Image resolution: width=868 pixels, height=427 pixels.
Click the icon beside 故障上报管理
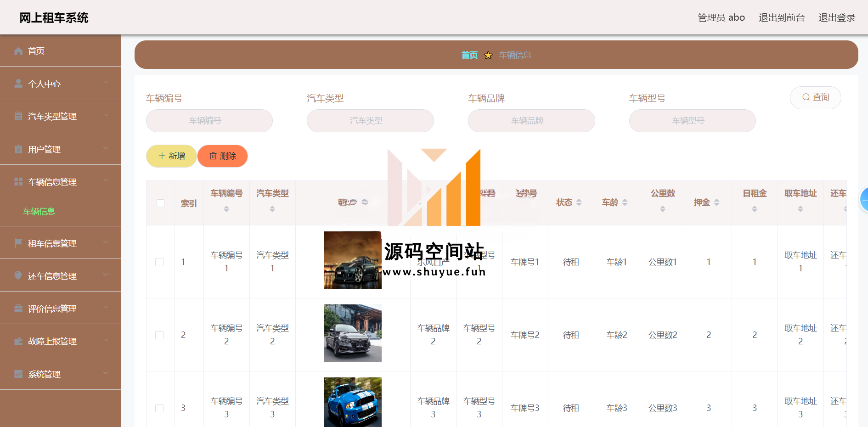click(18, 341)
